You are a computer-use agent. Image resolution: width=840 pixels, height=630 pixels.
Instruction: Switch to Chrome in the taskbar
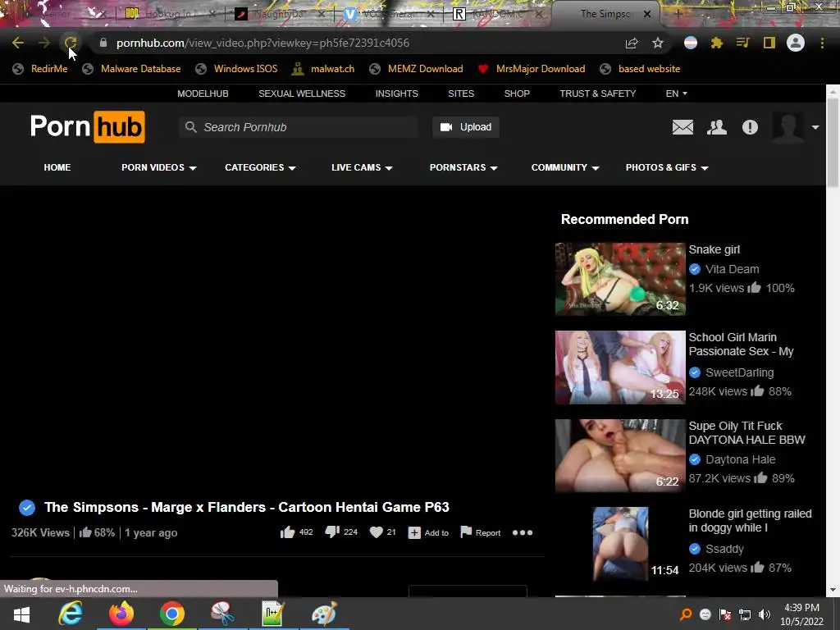tap(172, 614)
